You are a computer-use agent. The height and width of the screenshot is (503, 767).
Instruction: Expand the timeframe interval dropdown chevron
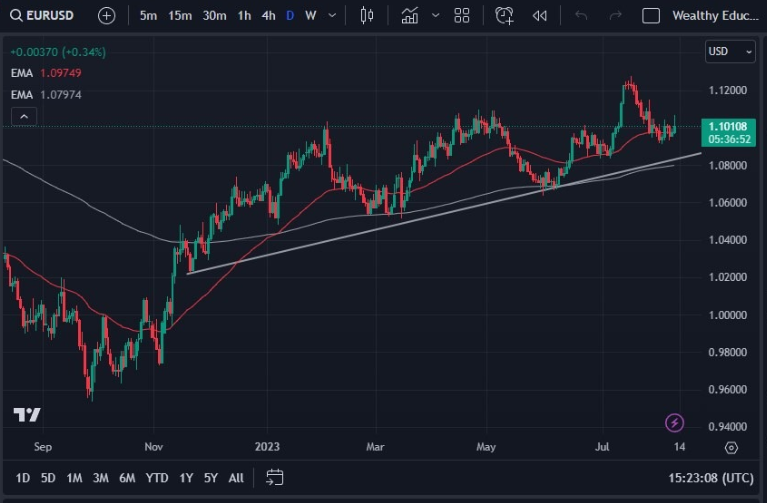tap(333, 16)
